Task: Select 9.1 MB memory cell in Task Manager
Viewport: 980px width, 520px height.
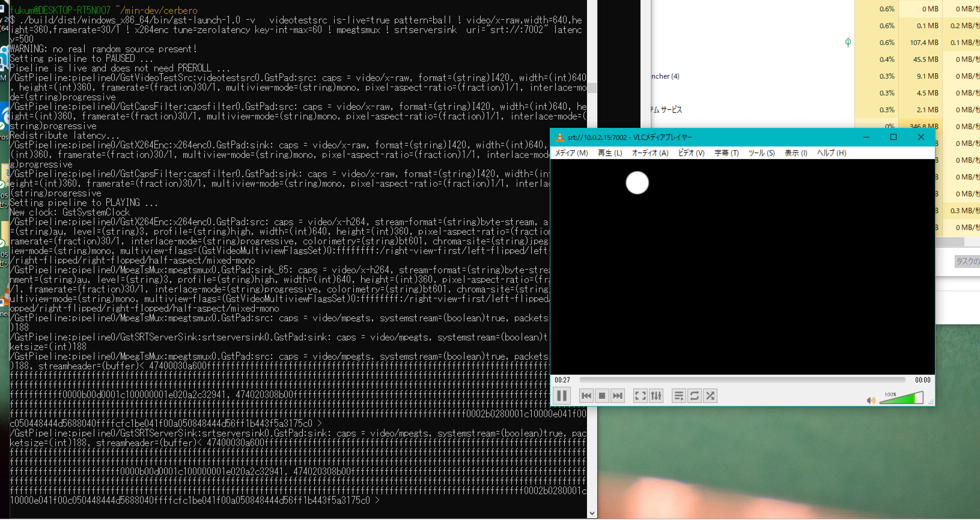Action: (x=920, y=76)
